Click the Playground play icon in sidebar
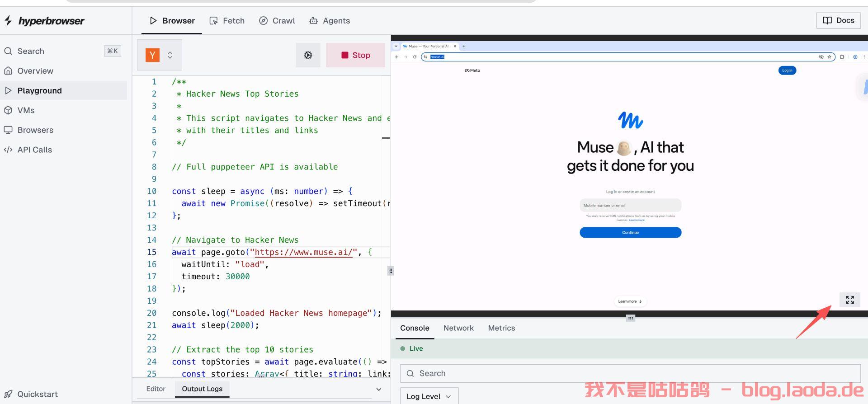Viewport: 868px width, 404px height. click(x=8, y=90)
